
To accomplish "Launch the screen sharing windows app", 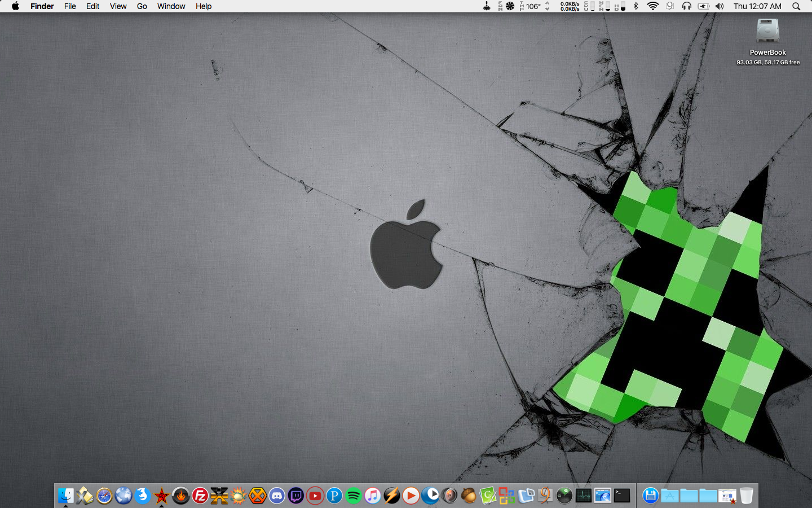I will [x=526, y=496].
